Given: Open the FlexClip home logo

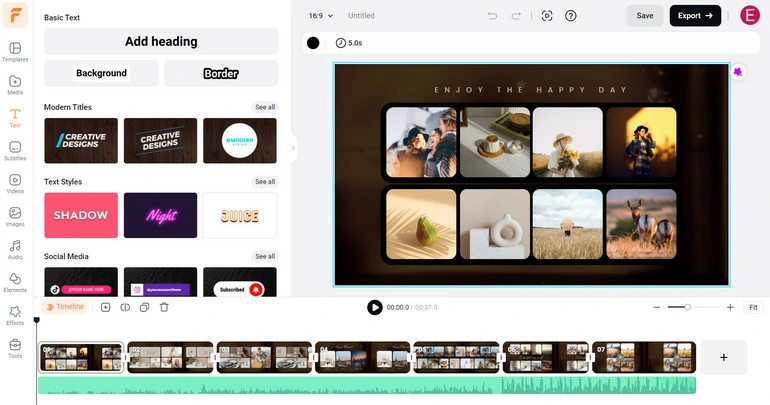Looking at the screenshot, I should tap(15, 15).
